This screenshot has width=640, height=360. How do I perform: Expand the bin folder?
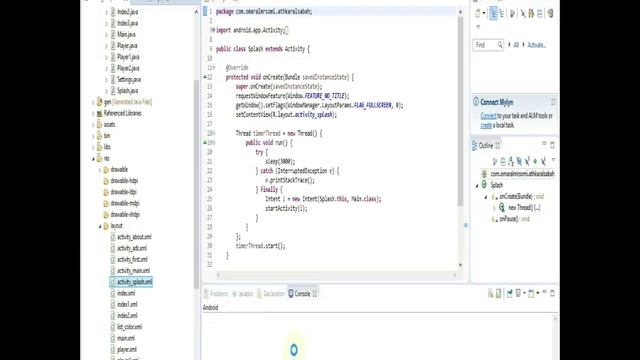tap(93, 136)
